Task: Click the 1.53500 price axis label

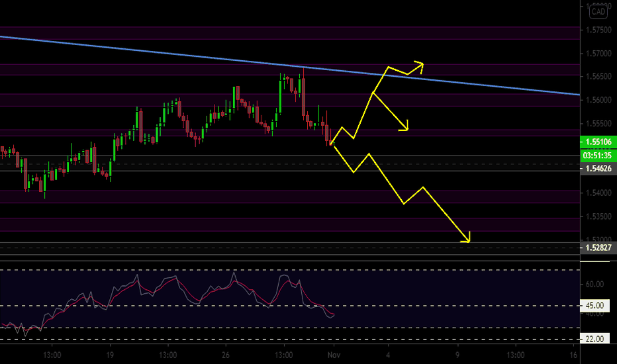Action: pos(598,216)
